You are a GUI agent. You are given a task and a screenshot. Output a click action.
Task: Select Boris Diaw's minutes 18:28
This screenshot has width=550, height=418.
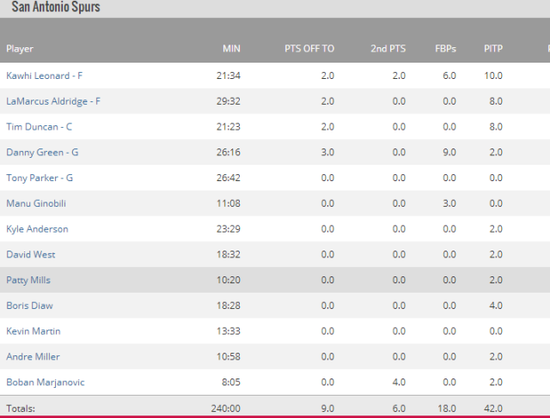click(228, 306)
